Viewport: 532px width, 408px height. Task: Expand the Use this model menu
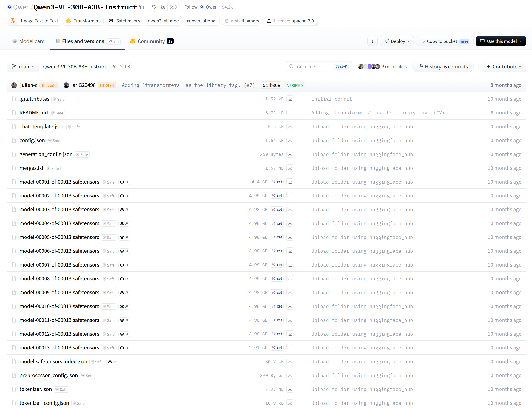500,41
